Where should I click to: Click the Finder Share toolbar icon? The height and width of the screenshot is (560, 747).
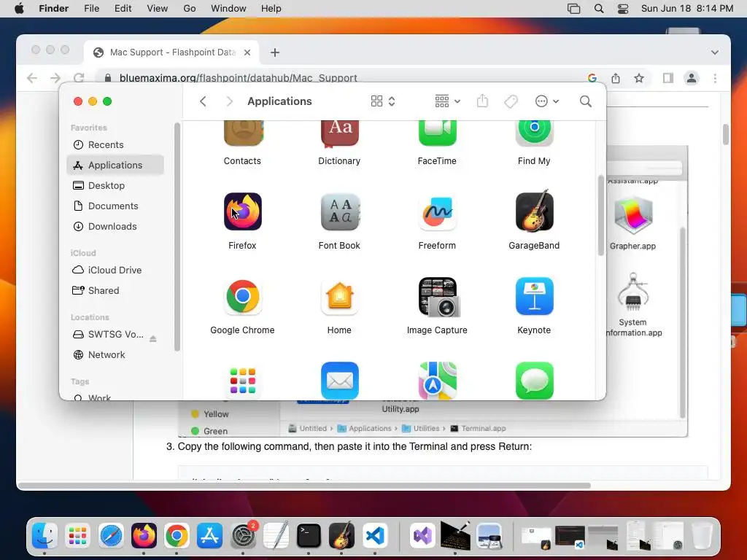coord(482,101)
